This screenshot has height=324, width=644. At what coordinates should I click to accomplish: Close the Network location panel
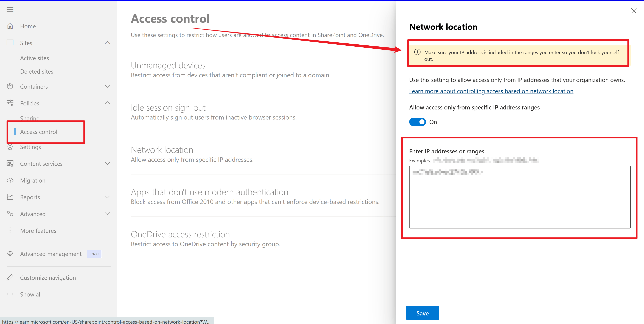[x=634, y=11]
